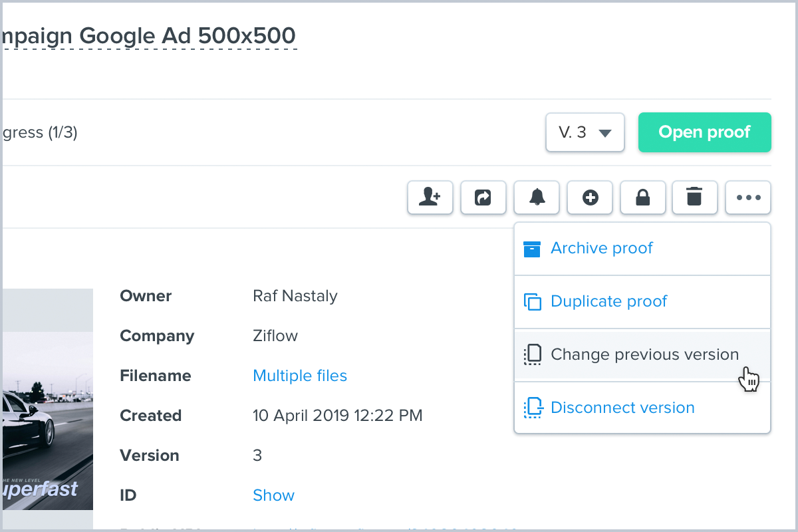Click the plus circle add icon
The image size is (798, 532).
pyautogui.click(x=589, y=198)
